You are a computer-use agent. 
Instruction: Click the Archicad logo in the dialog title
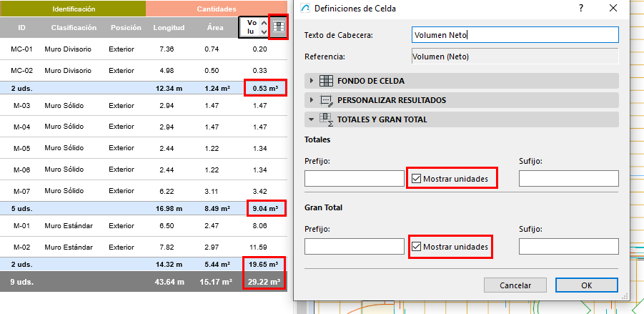[x=304, y=8]
